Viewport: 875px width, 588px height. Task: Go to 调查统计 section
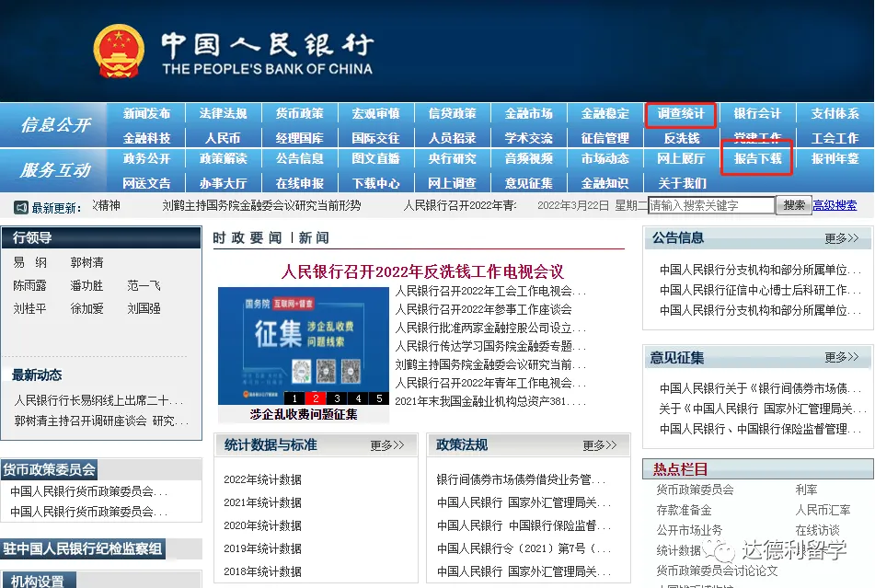pyautogui.click(x=681, y=113)
